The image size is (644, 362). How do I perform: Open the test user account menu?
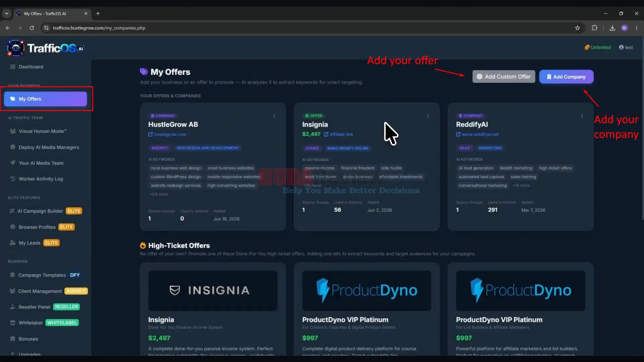(626, 47)
